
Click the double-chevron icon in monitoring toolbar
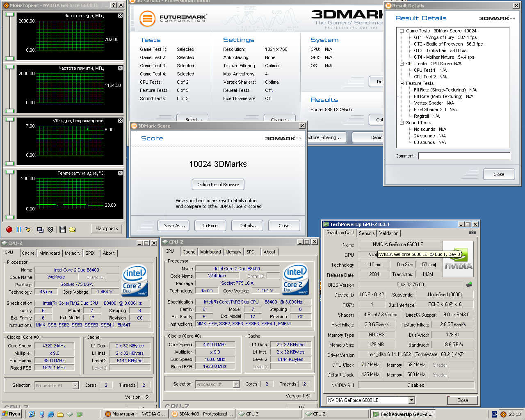tap(50, 229)
